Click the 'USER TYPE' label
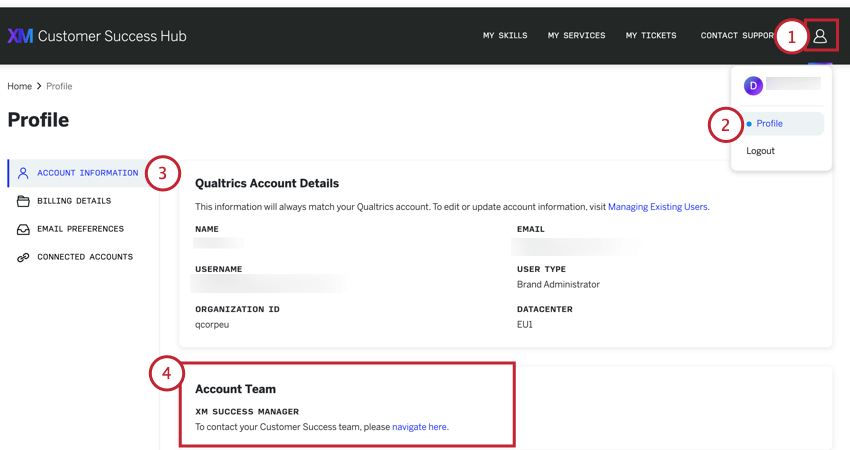The width and height of the screenshot is (850, 450). [541, 269]
